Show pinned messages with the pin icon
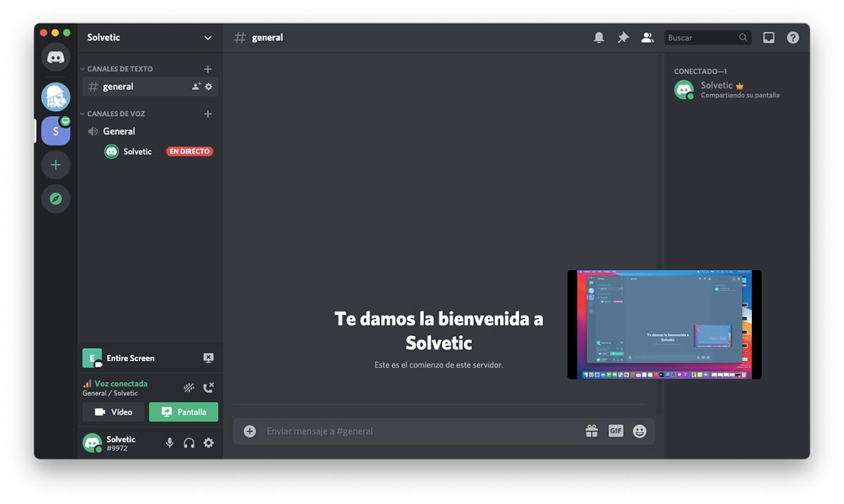 623,38
